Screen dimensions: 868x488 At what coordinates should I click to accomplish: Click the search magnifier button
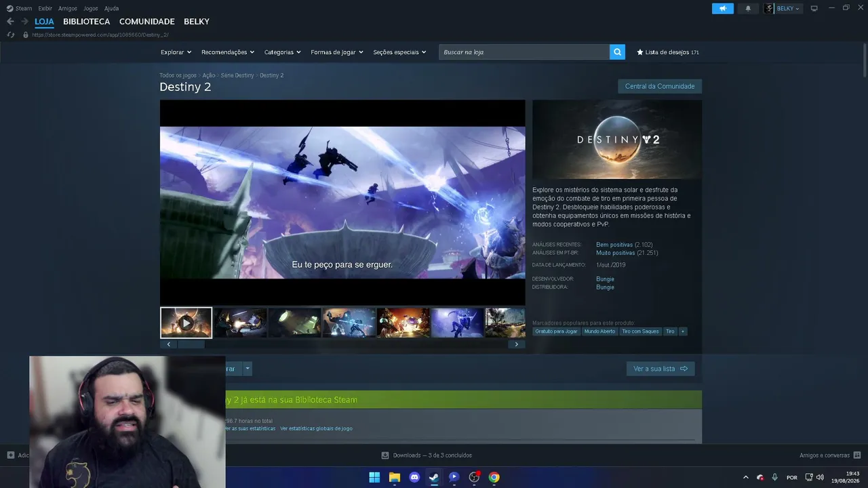tap(617, 52)
